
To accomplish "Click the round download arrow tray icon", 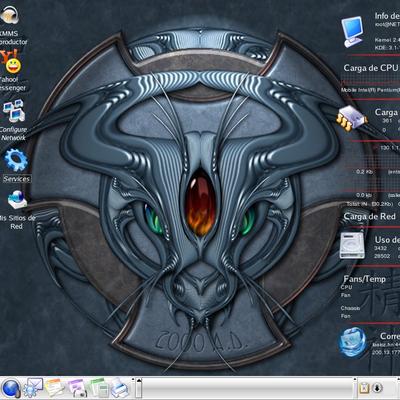I will (377, 388).
